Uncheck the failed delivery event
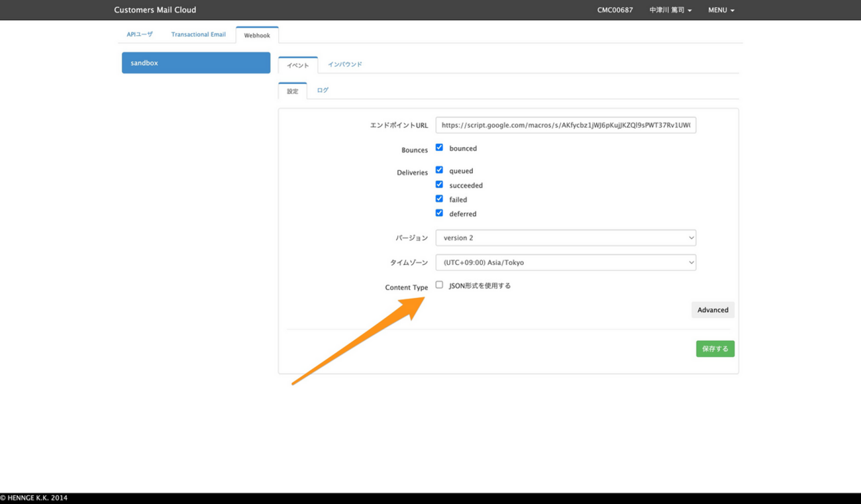Screen dimensions: 861x504 pos(439,199)
